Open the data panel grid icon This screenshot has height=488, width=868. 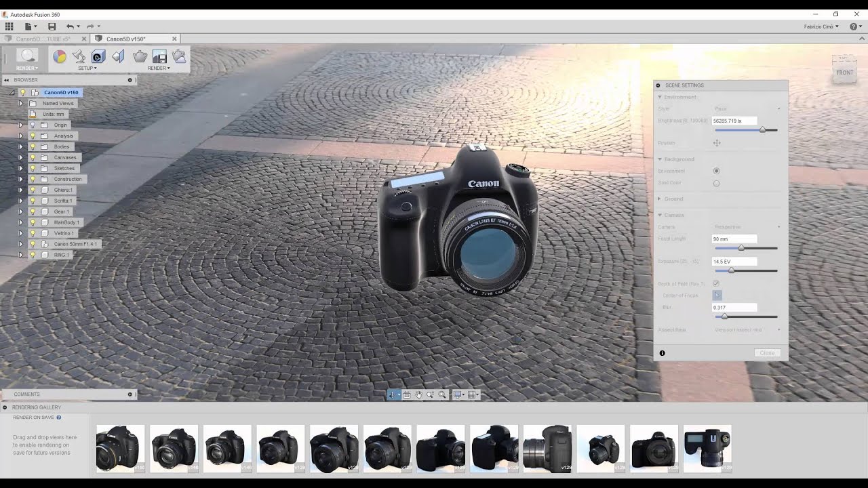tap(9, 26)
